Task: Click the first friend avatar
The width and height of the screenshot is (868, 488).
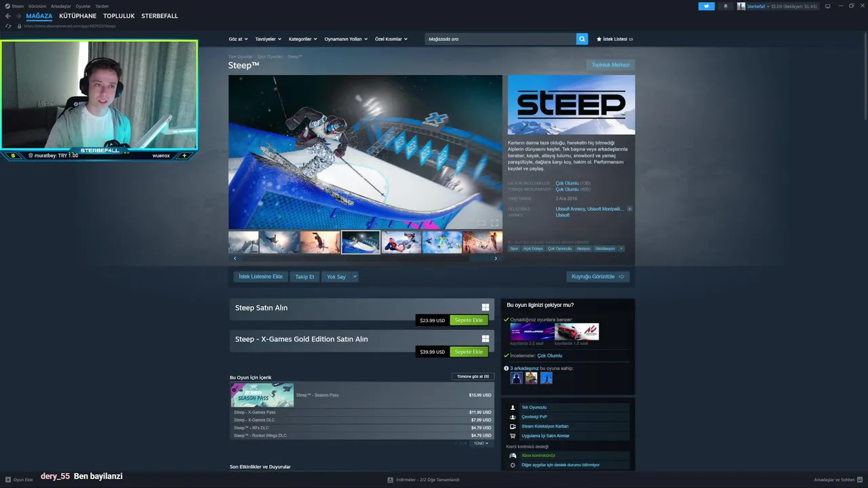Action: [517, 378]
